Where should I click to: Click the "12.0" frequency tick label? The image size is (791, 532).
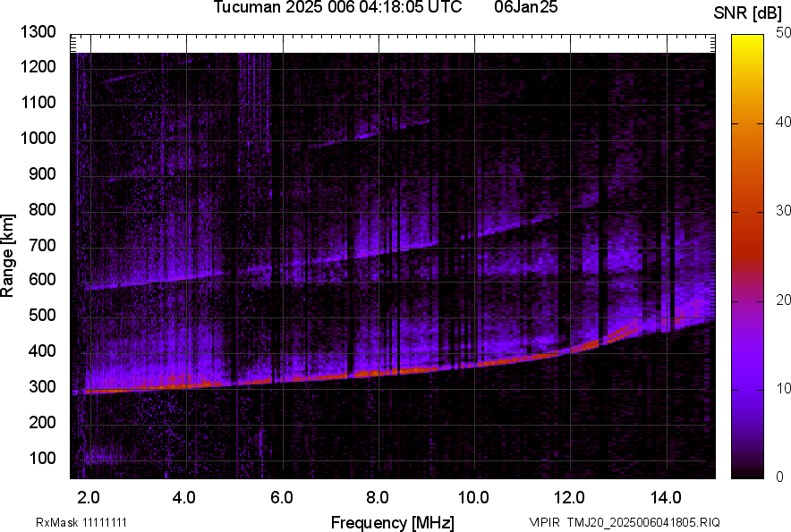(570, 497)
